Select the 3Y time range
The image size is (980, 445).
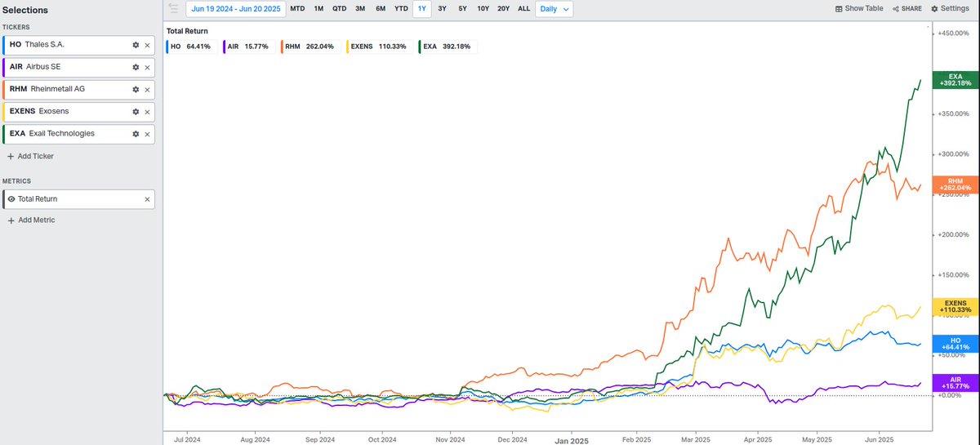pyautogui.click(x=442, y=9)
